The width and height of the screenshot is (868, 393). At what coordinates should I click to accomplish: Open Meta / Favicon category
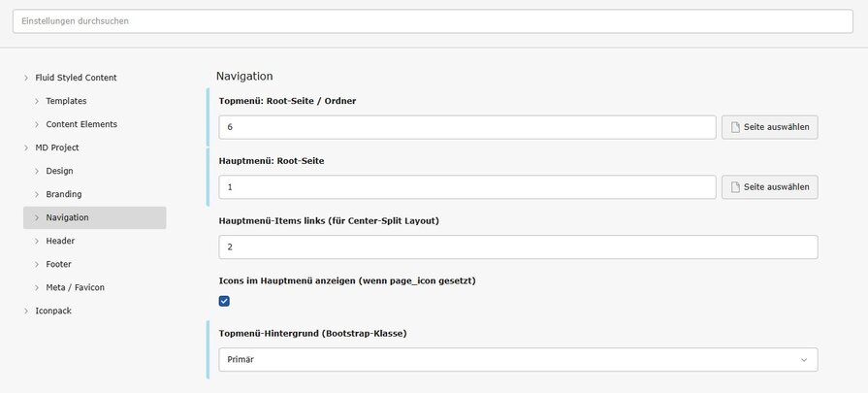(75, 287)
